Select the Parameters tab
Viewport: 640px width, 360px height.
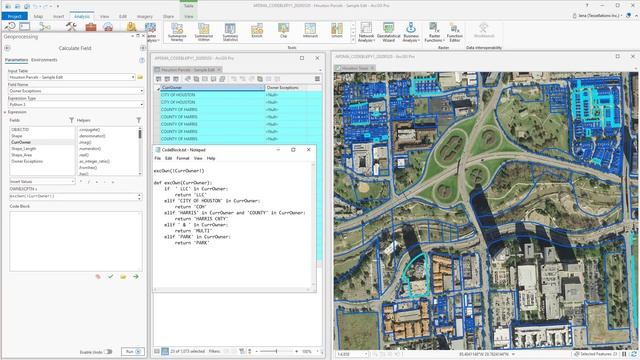point(16,60)
